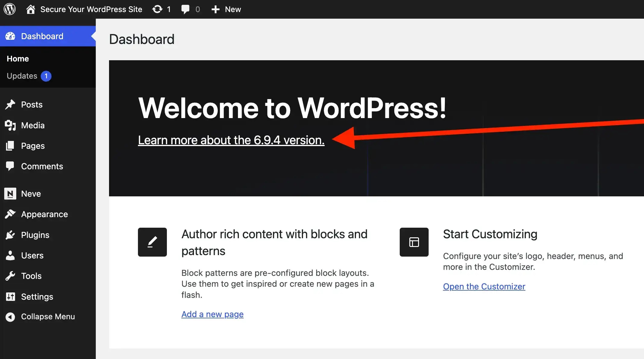Click Open the Customizer link
The height and width of the screenshot is (359, 644).
(484, 286)
